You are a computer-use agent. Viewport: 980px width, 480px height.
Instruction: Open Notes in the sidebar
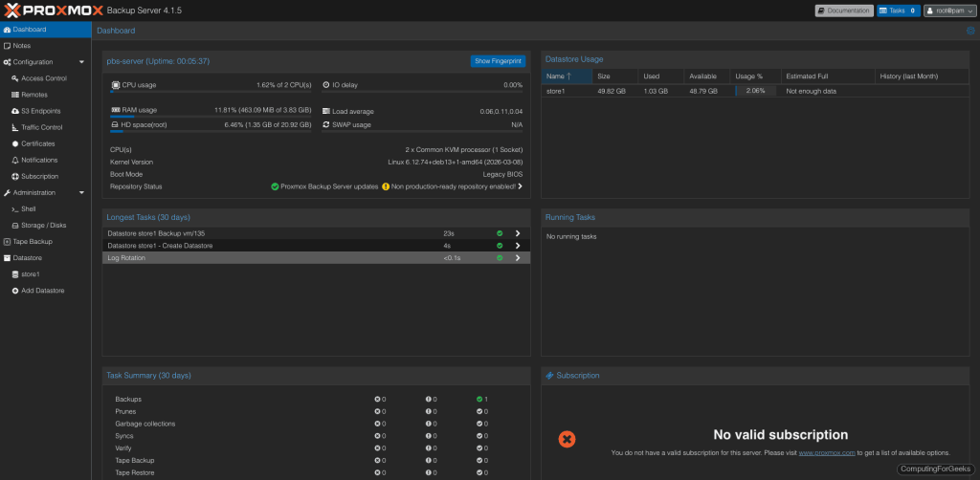pyautogui.click(x=46, y=46)
